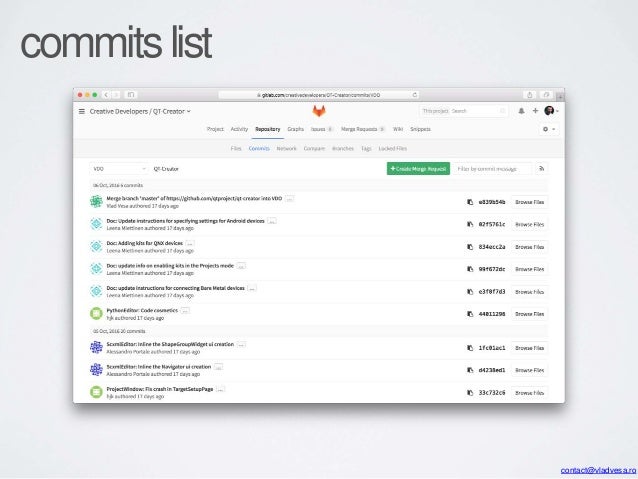Expand Projects mode commit description ellipsis

tap(241, 266)
